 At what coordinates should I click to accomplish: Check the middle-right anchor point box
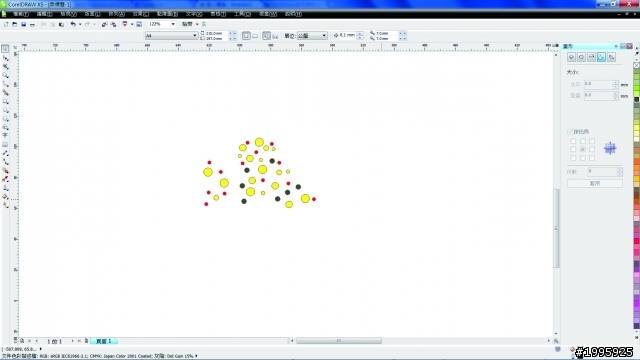point(592,149)
